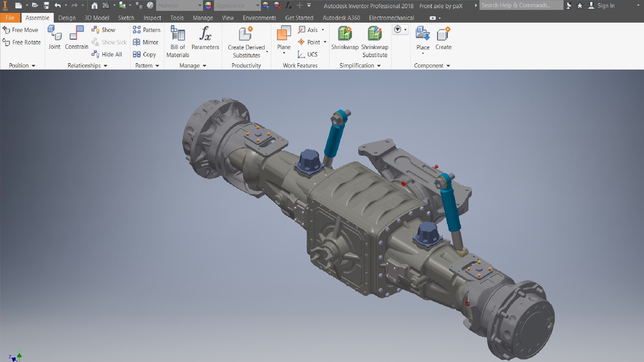644x362 pixels.
Task: Open the Environments tab
Action: (259, 18)
